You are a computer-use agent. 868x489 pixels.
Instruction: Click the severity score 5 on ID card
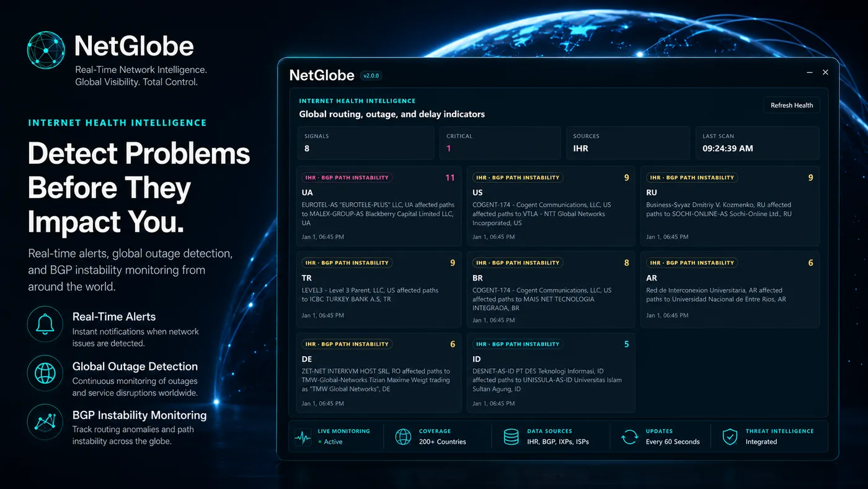click(626, 344)
